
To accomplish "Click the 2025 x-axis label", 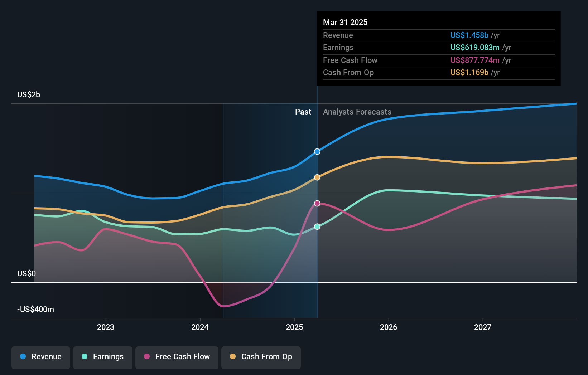I will coord(294,327).
